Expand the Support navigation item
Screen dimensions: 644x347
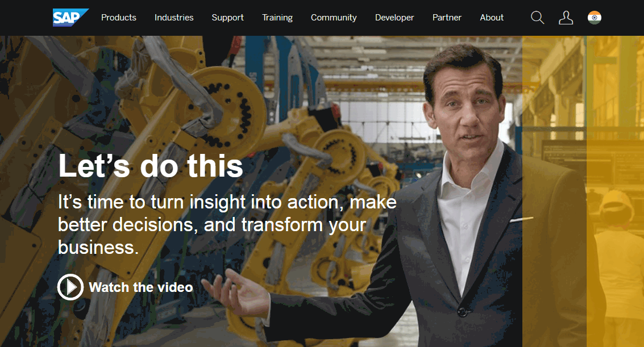(227, 18)
